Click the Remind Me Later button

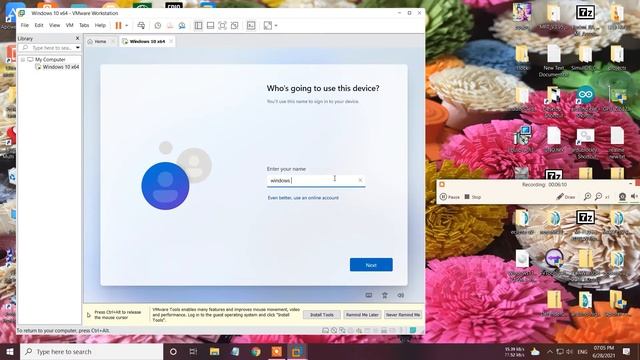[362, 315]
